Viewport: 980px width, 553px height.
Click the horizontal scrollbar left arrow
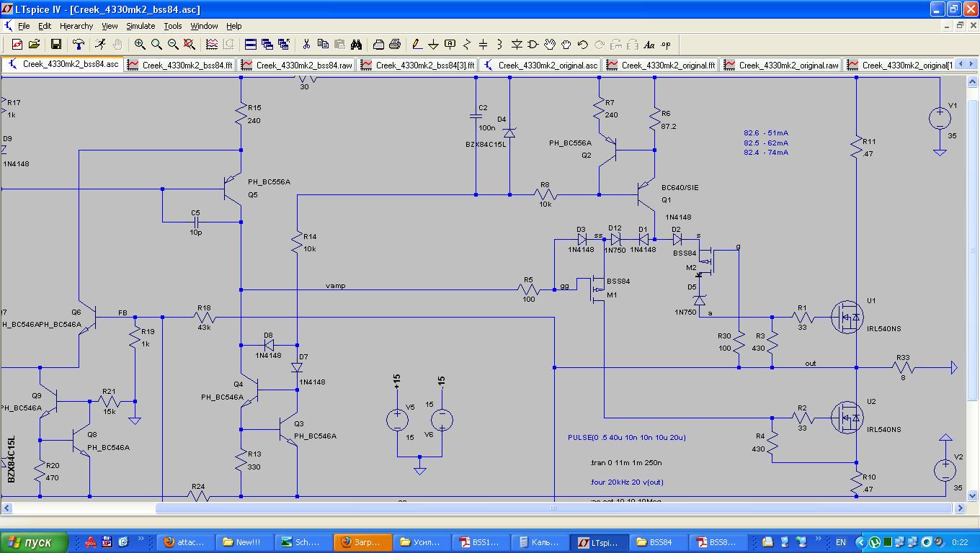point(6,508)
